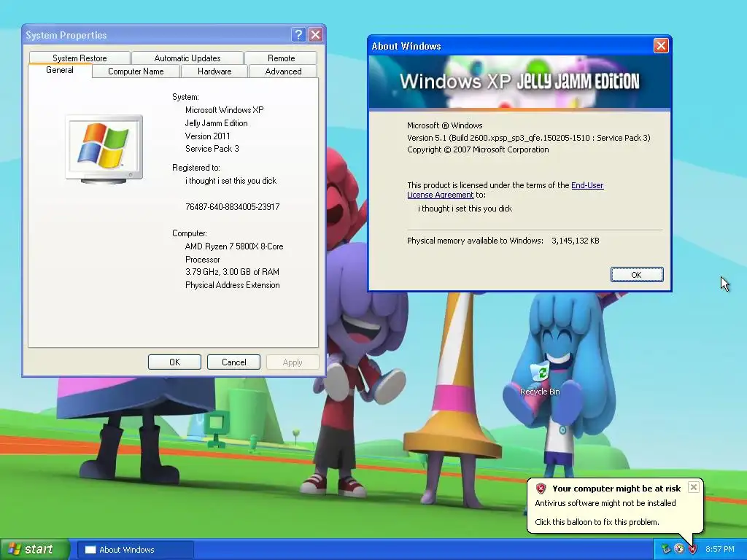Image resolution: width=747 pixels, height=560 pixels.
Task: Close the About Windows dialog
Action: 661,46
